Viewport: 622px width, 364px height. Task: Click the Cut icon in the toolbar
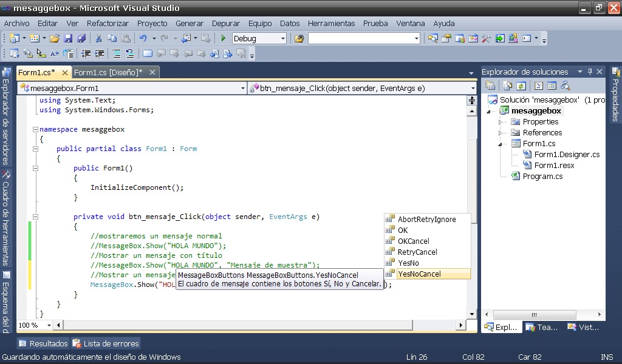coord(100,38)
